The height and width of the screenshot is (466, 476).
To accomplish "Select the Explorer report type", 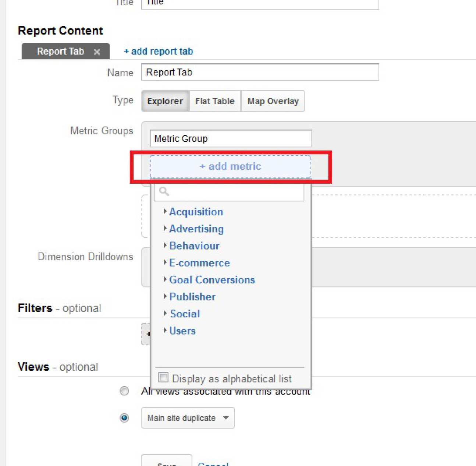I will (x=165, y=101).
